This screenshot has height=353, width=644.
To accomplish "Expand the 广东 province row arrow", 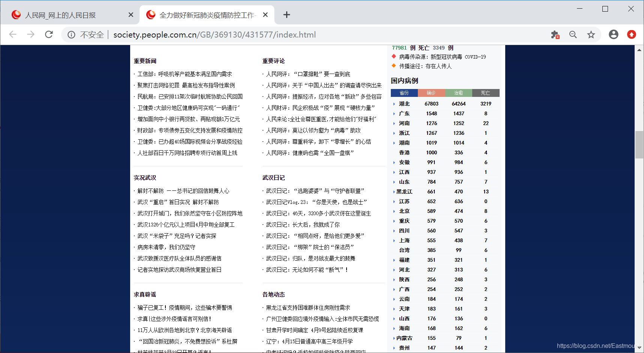I will [394, 114].
